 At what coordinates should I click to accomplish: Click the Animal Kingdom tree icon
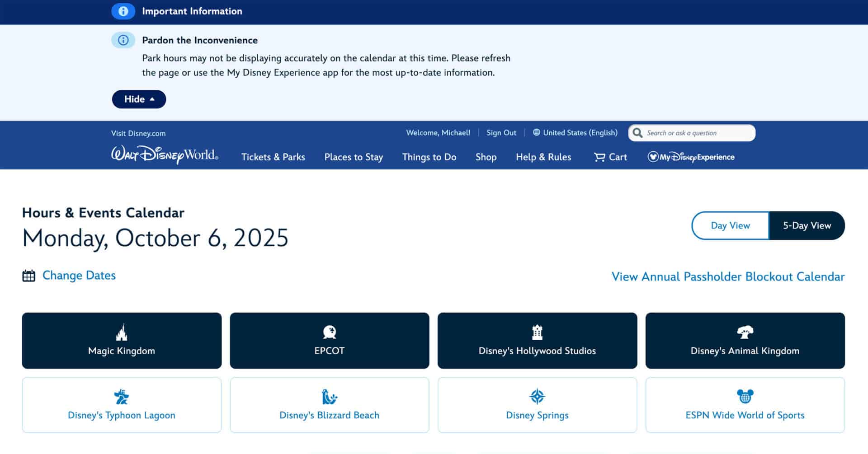tap(745, 332)
